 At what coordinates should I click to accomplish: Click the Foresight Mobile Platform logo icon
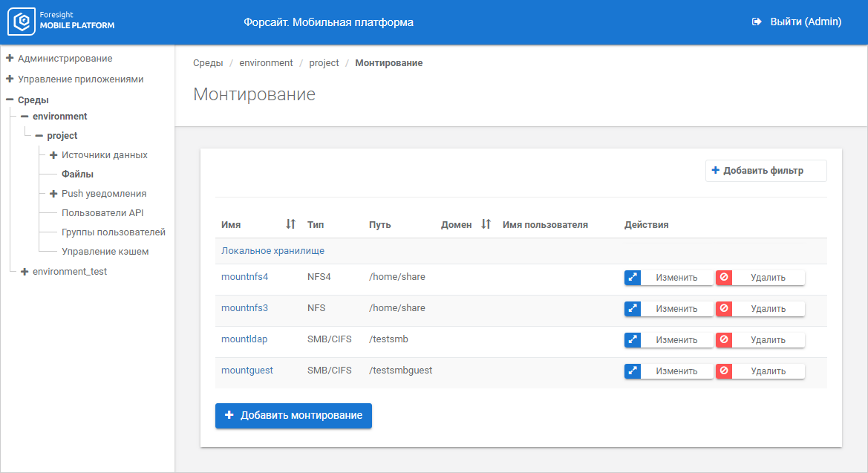click(22, 22)
